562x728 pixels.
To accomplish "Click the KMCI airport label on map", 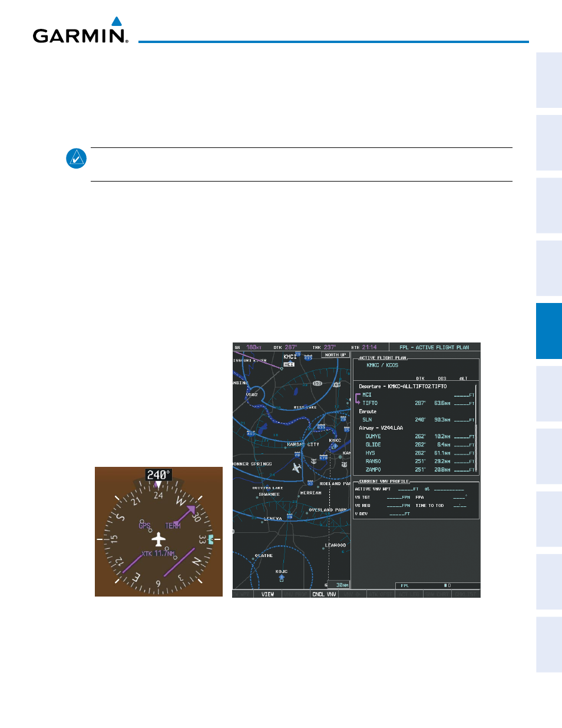I will pyautogui.click(x=290, y=357).
